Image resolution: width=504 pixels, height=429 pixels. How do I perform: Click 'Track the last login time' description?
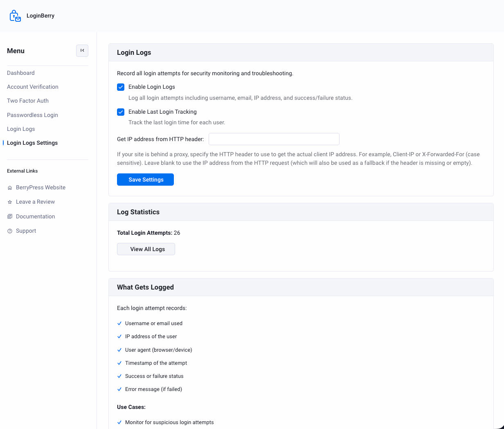pos(177,123)
